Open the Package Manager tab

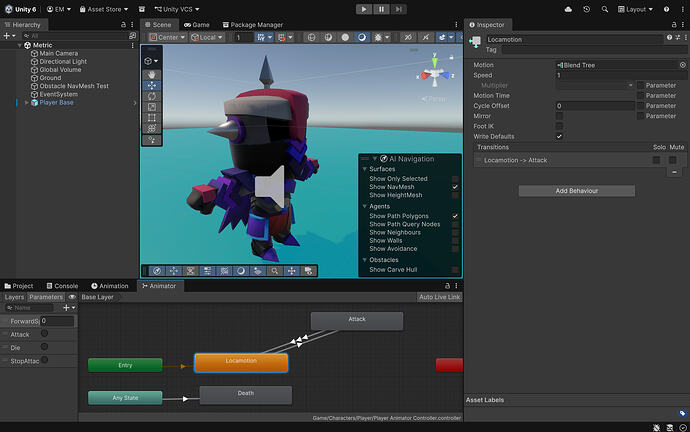(x=253, y=25)
